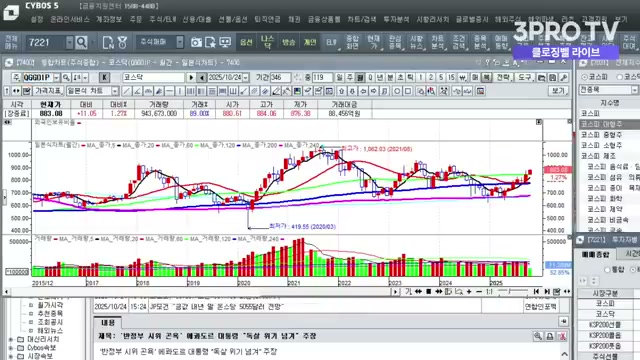Open the 투자분석 menu
Screen dimensions: 640x360
coord(396,19)
